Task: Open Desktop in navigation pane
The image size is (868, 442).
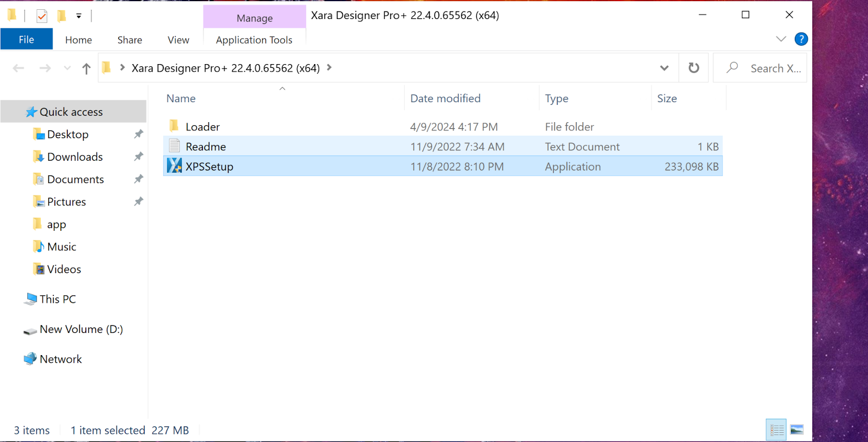Action: (x=68, y=134)
